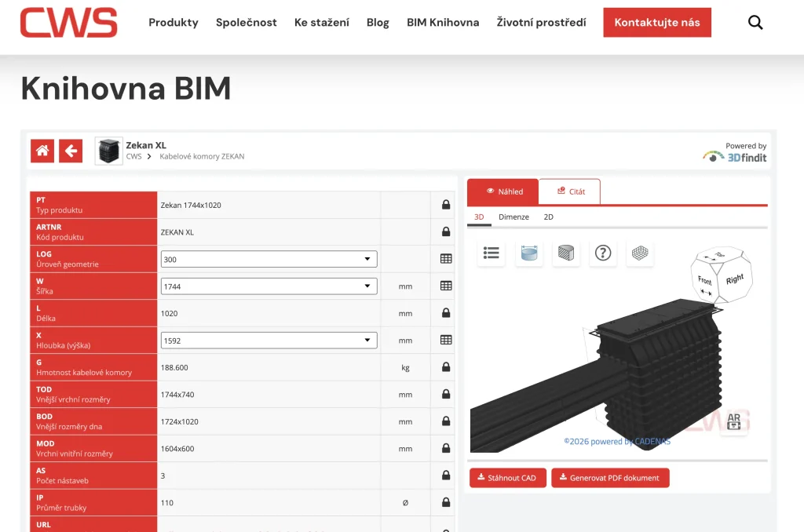The width and height of the screenshot is (804, 532).
Task: Click lock icon in PT Typ produktu row
Action: (x=446, y=205)
